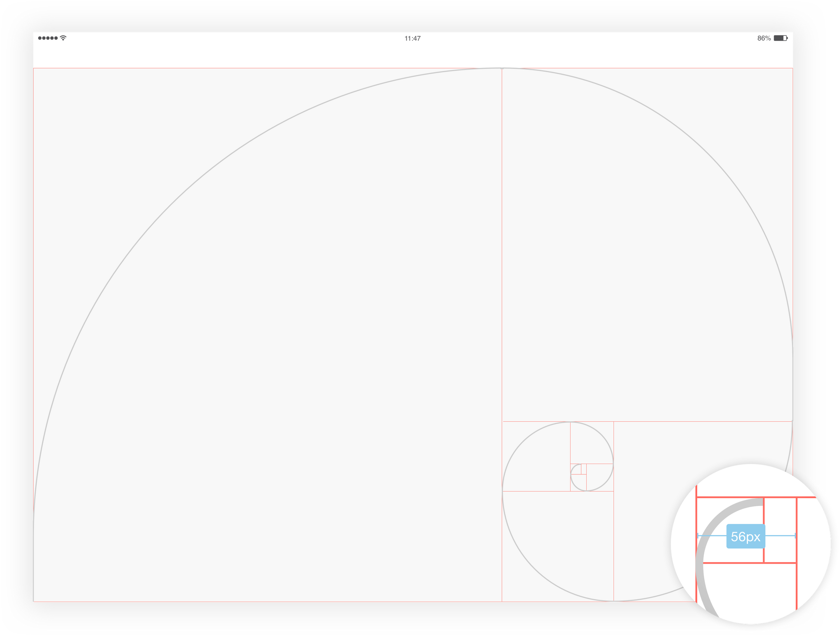840x636 pixels.
Task: Click the 86% battery percentage text
Action: 764,38
